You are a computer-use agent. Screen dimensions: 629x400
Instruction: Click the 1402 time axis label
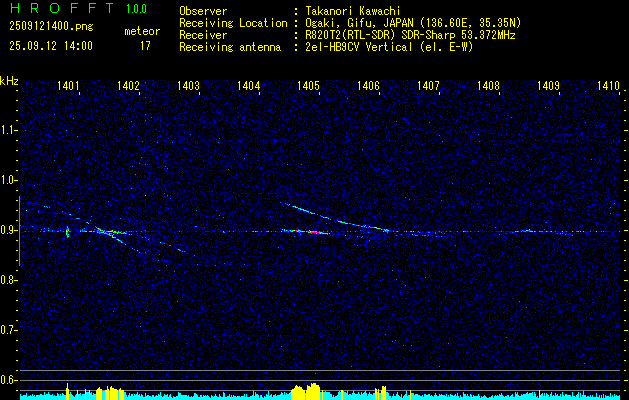point(128,85)
